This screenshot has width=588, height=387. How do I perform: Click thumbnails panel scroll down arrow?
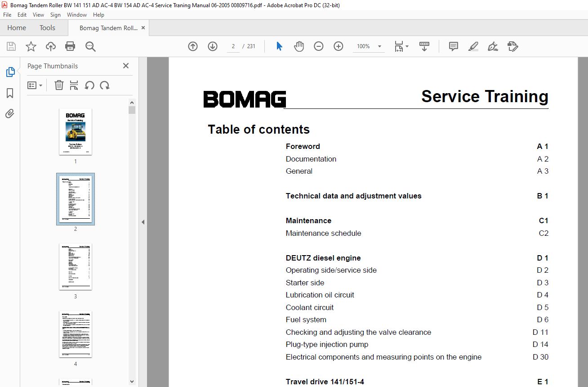click(x=132, y=381)
